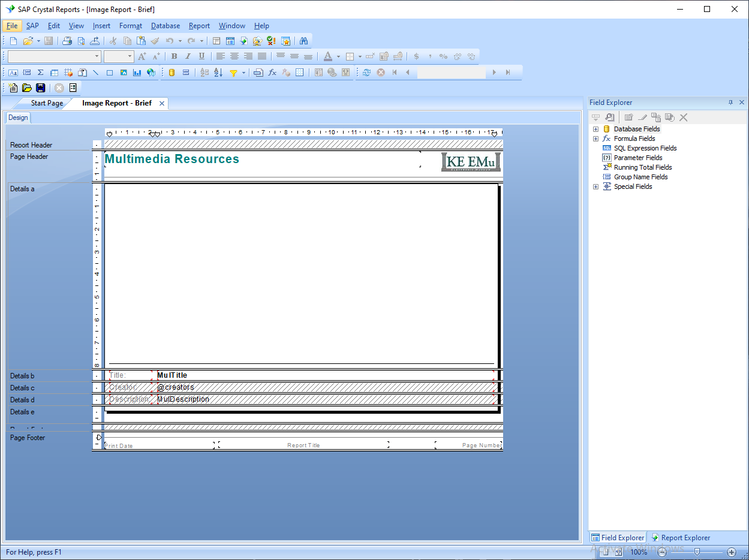
Task: Open the Database Expert cylinder icon
Action: (x=172, y=73)
